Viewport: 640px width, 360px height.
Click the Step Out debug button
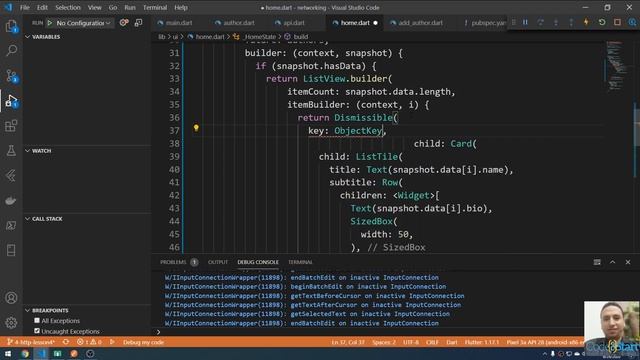[571, 22]
